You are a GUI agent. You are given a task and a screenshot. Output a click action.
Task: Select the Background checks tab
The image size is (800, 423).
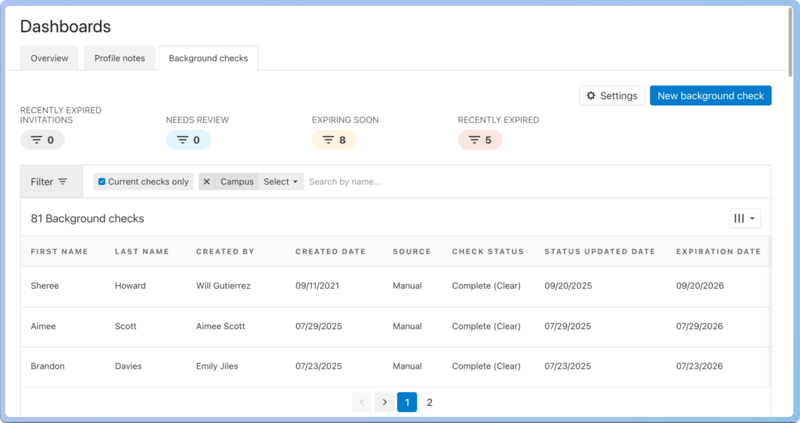pos(208,58)
